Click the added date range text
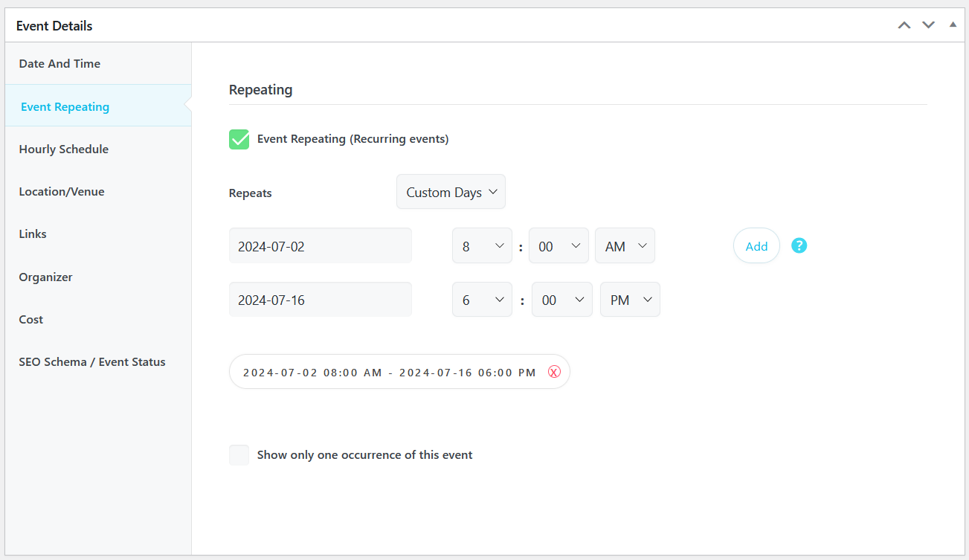This screenshot has width=969, height=560. [x=390, y=372]
